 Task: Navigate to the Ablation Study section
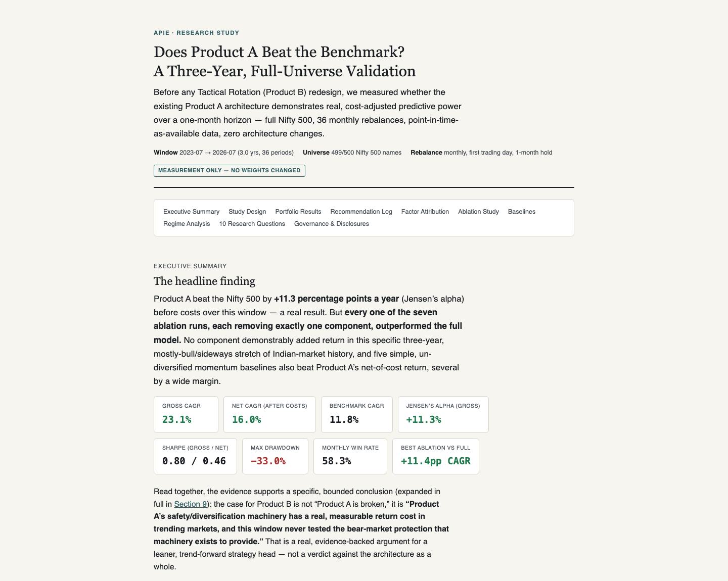click(x=478, y=212)
